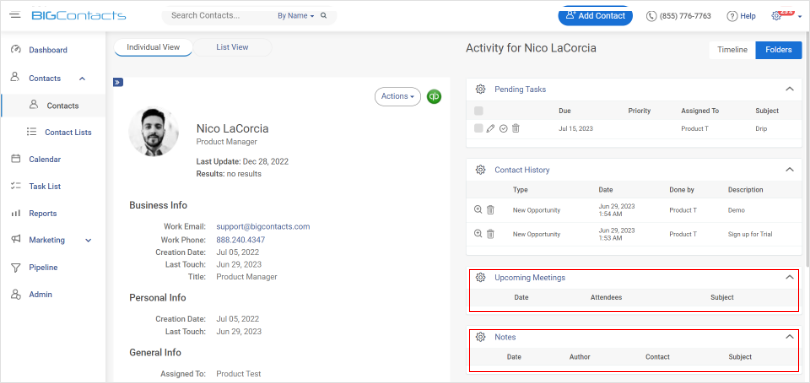Delete the Demo history entry
810x383 pixels.
coord(491,210)
